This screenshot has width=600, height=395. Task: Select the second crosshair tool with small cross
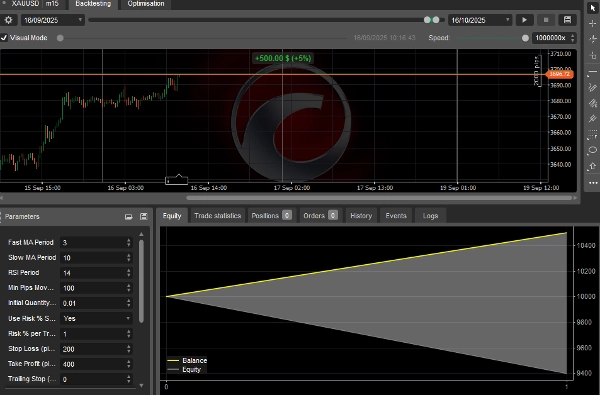coord(593,39)
